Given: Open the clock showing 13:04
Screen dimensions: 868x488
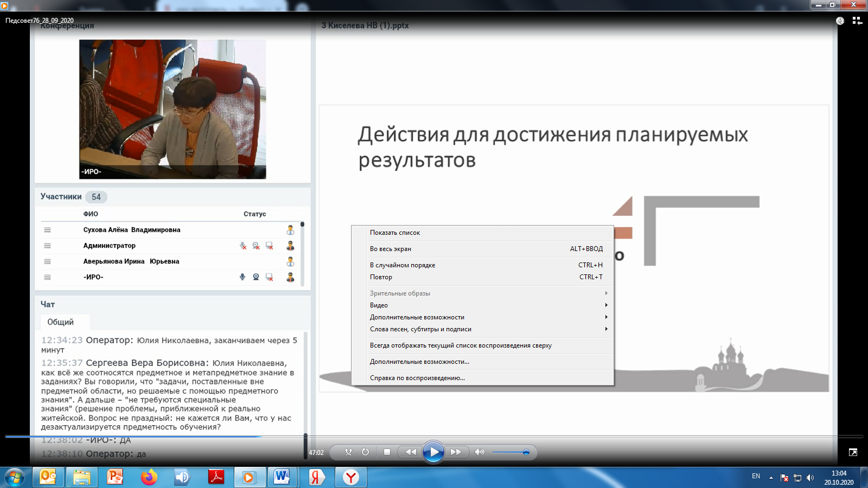Looking at the screenshot, I should pyautogui.click(x=839, y=478).
